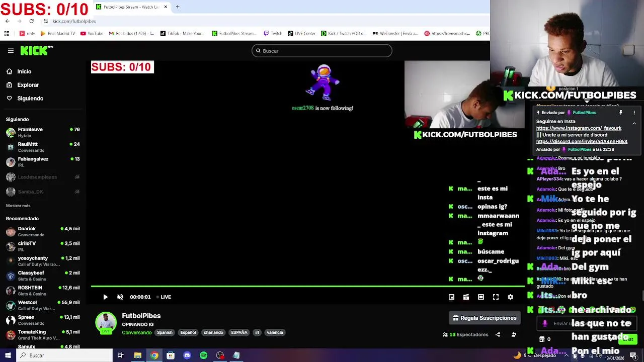Select the Spanish tag
Image resolution: width=644 pixels, height=362 pixels.
click(165, 332)
